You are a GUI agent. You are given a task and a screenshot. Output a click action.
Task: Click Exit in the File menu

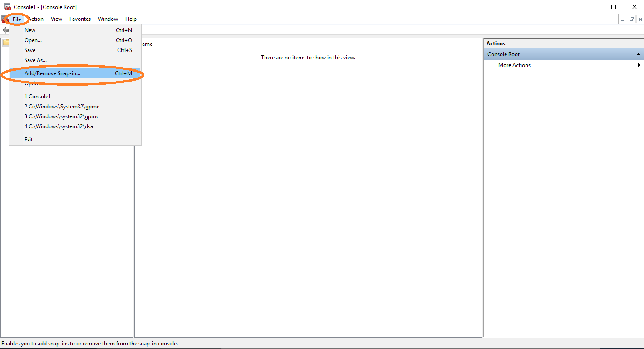coord(29,140)
